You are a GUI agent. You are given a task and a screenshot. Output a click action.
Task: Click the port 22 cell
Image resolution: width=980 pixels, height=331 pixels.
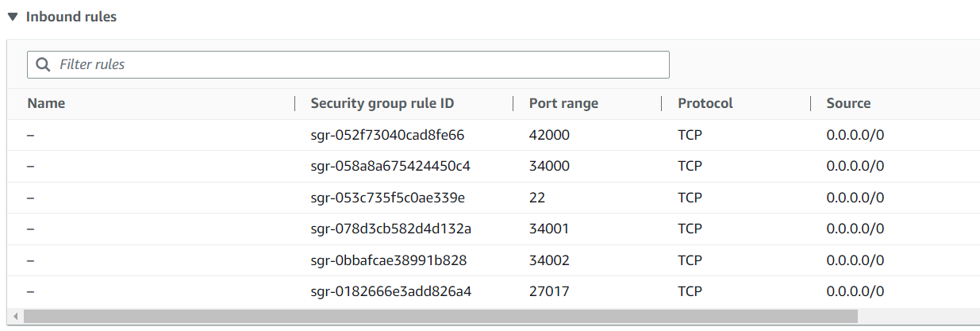(x=537, y=198)
